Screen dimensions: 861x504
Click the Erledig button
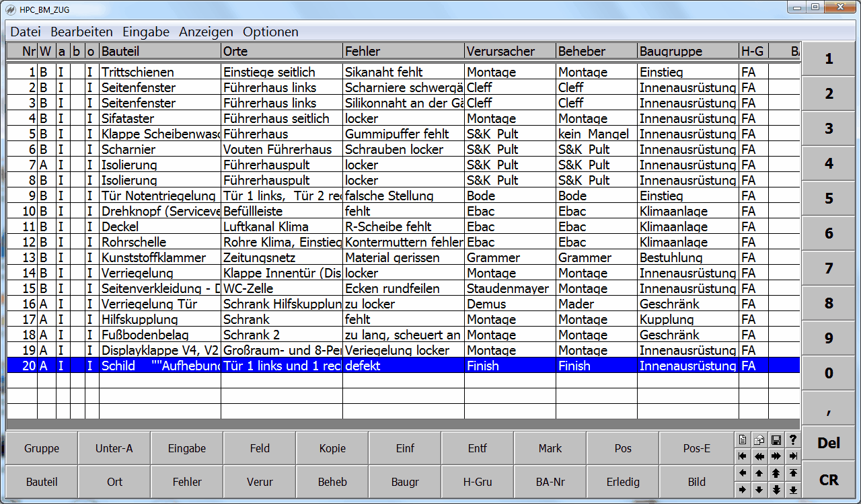pos(623,482)
